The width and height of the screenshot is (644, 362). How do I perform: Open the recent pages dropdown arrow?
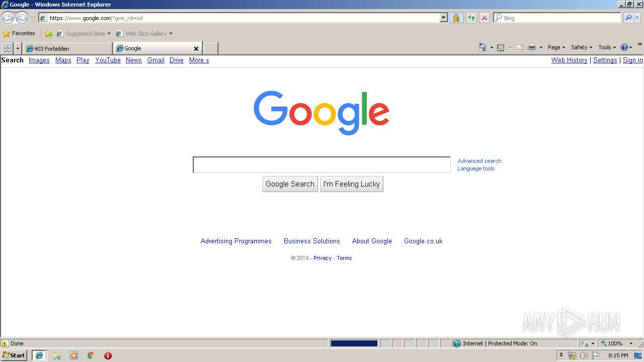(x=33, y=18)
